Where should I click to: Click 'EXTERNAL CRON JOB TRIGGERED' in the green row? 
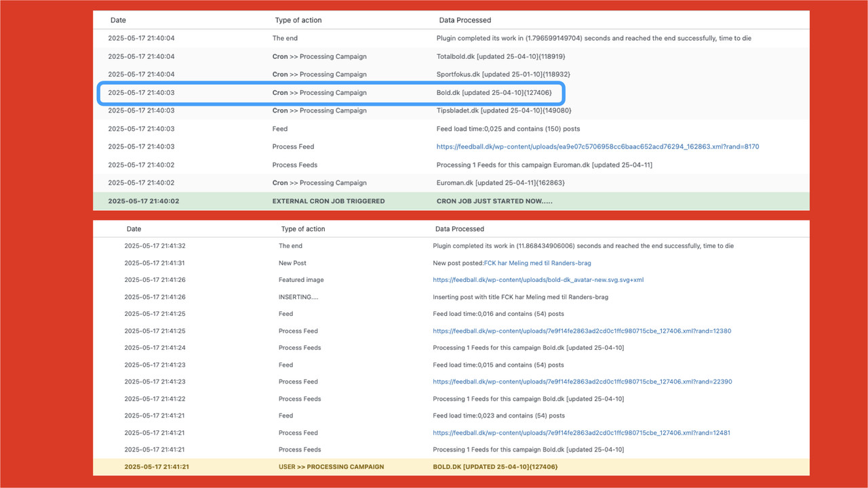point(328,201)
